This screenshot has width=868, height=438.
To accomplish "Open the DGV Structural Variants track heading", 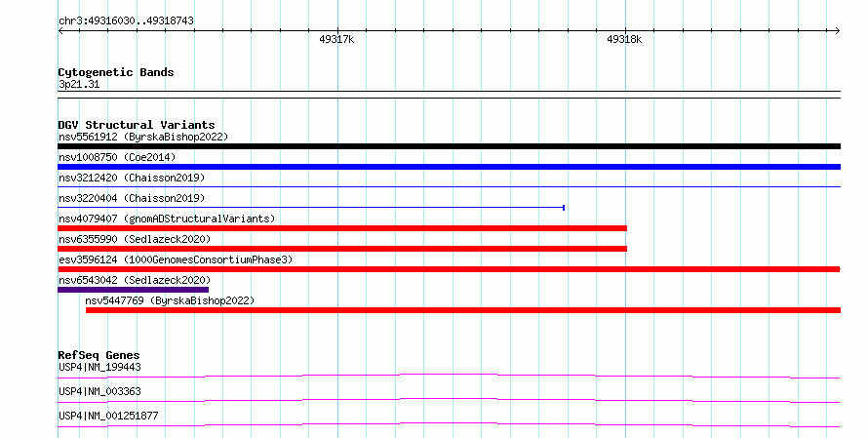I will pyautogui.click(x=137, y=125).
